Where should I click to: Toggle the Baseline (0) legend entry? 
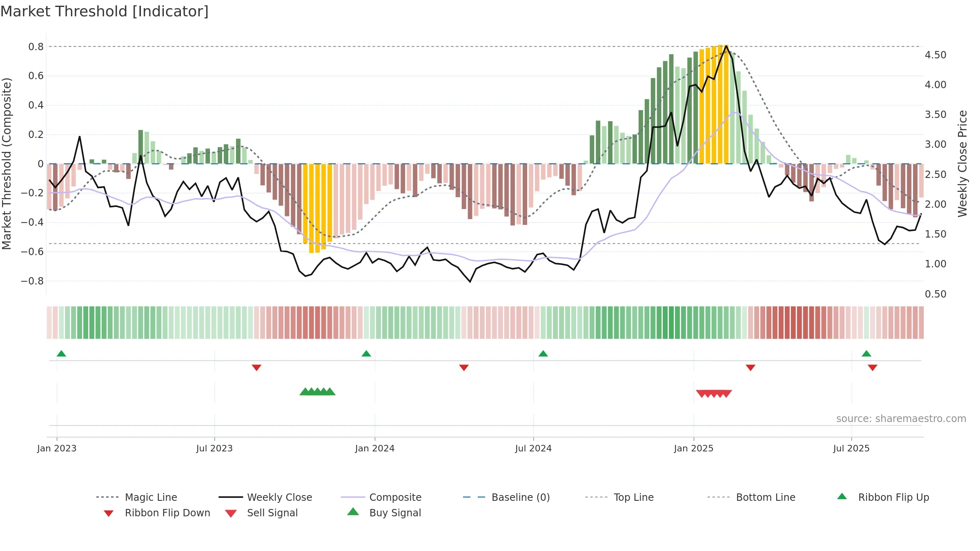click(x=506, y=497)
